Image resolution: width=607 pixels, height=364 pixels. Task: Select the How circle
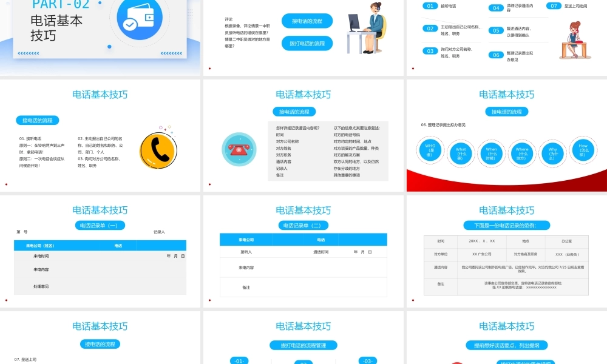pyautogui.click(x=583, y=150)
